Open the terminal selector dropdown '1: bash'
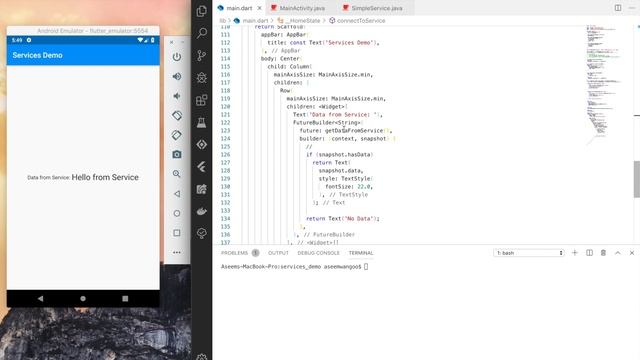Screen dimensions: 640x360 [x=529, y=253]
